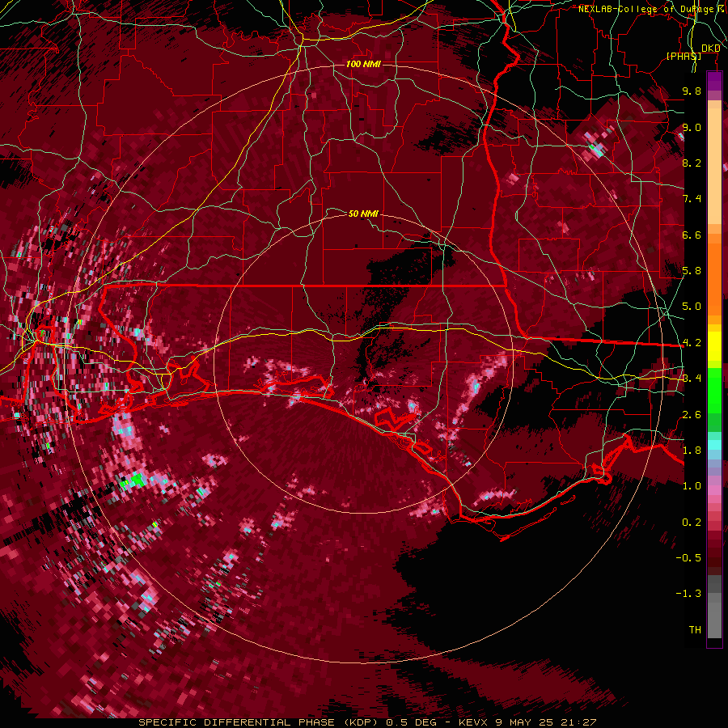This screenshot has width=728, height=728.
Task: Click the "0.2" color bar value
Action: (x=692, y=523)
